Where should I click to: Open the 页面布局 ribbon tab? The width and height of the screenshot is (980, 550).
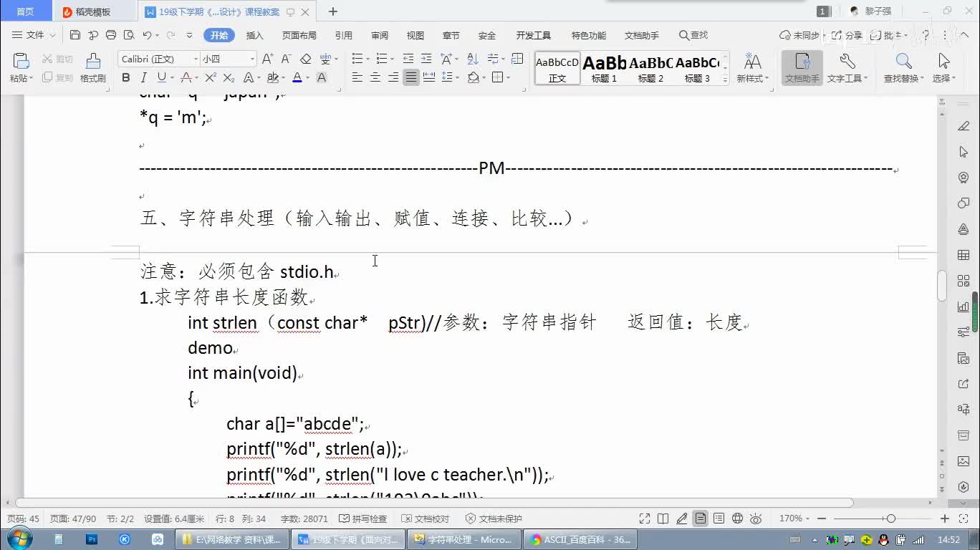299,35
